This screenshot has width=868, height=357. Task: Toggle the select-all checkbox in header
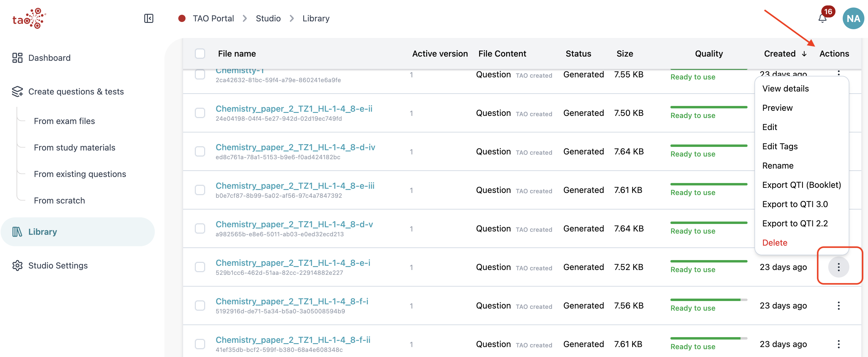200,54
